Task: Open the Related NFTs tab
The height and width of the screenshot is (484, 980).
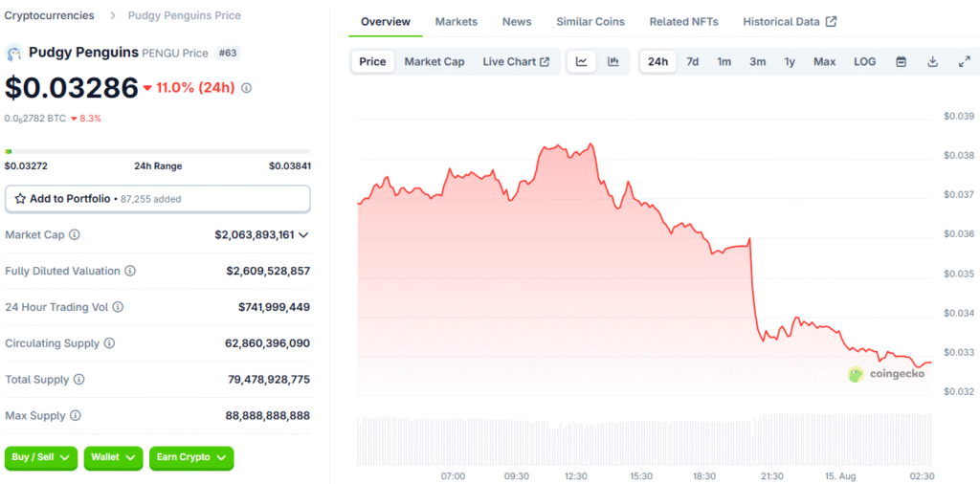Action: (x=683, y=22)
